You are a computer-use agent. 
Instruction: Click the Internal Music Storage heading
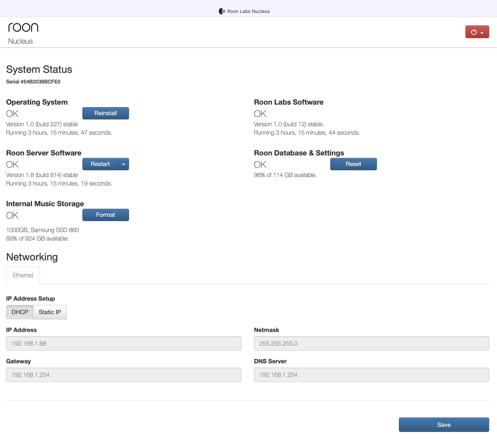click(45, 204)
